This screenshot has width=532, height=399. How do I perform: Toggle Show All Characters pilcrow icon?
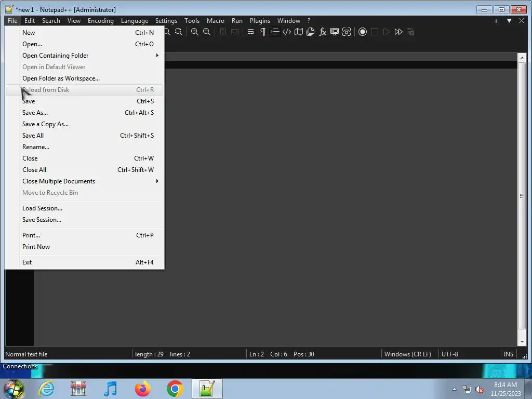262,32
